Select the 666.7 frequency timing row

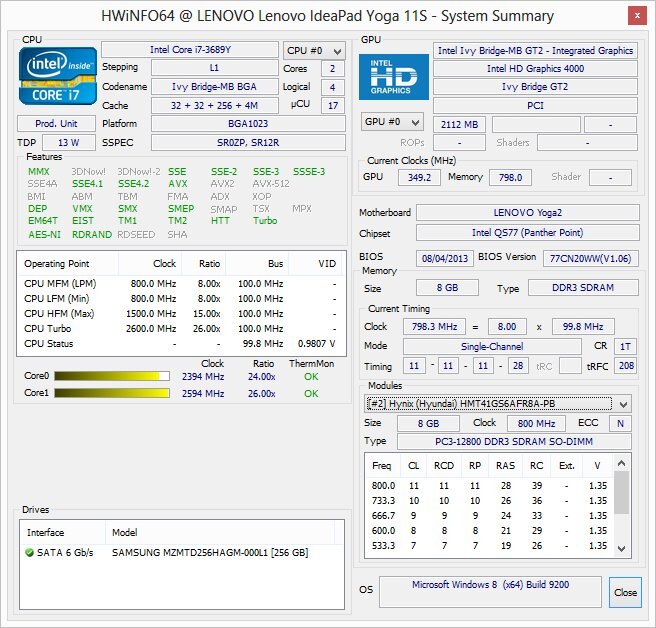[490, 515]
